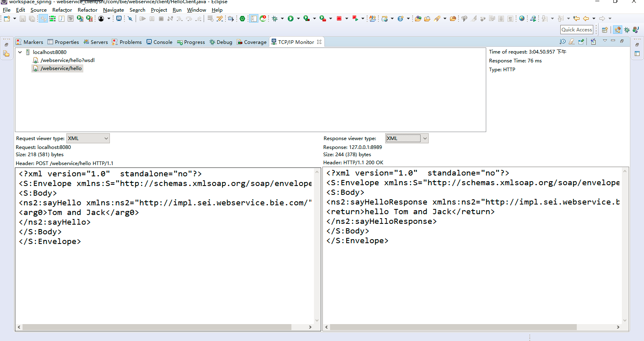Click the yellow Back navigation arrow
The height and width of the screenshot is (341, 644).
586,19
